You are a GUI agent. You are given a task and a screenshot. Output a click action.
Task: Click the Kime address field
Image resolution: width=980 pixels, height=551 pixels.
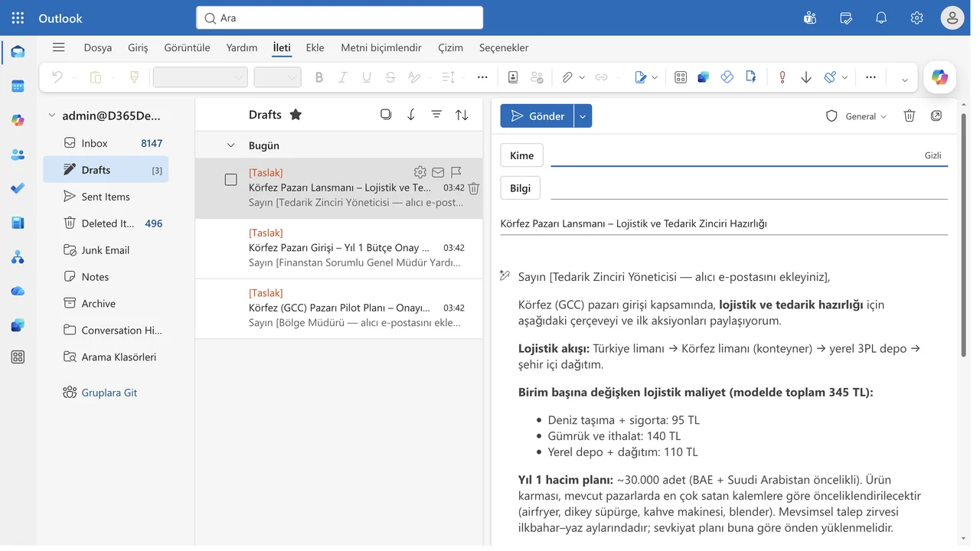tap(735, 155)
